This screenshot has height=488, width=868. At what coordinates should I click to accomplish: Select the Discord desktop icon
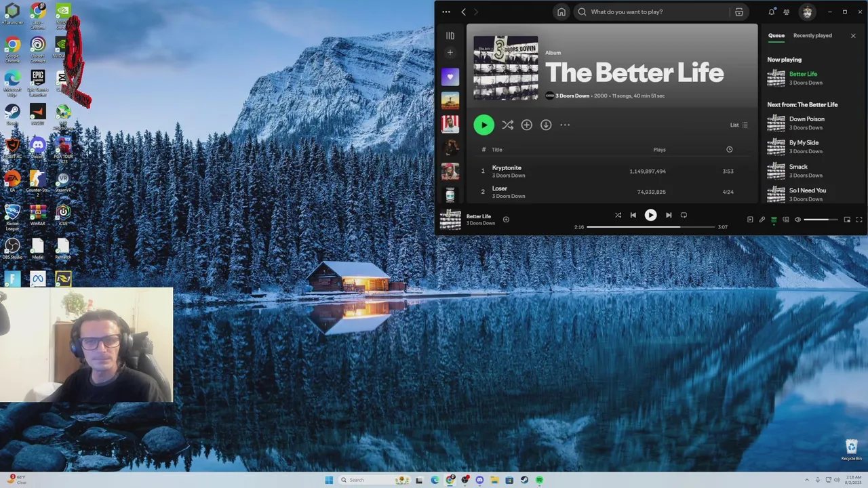click(x=38, y=147)
